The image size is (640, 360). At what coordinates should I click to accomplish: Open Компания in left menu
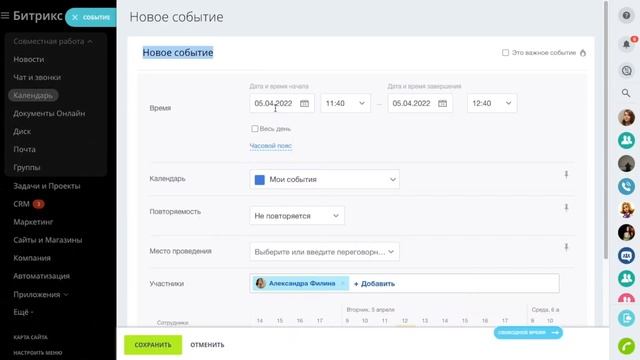coord(32,258)
